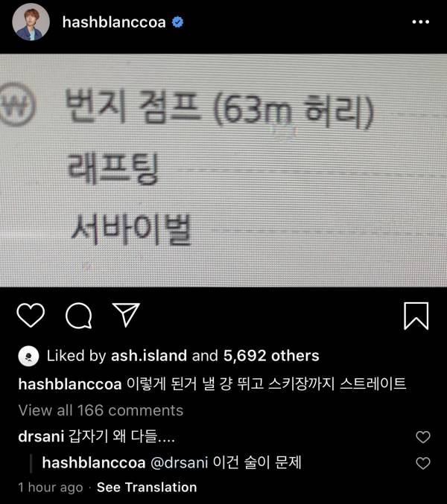Like the post with heart icon
The image size is (447, 504).
pyautogui.click(x=31, y=315)
